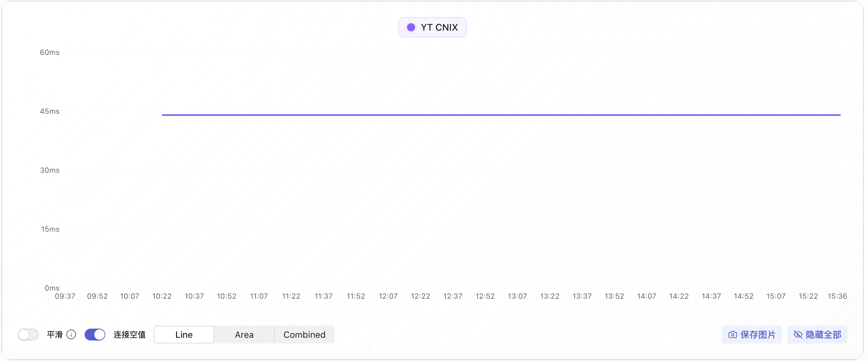Select the Line chart tab

[x=184, y=334]
